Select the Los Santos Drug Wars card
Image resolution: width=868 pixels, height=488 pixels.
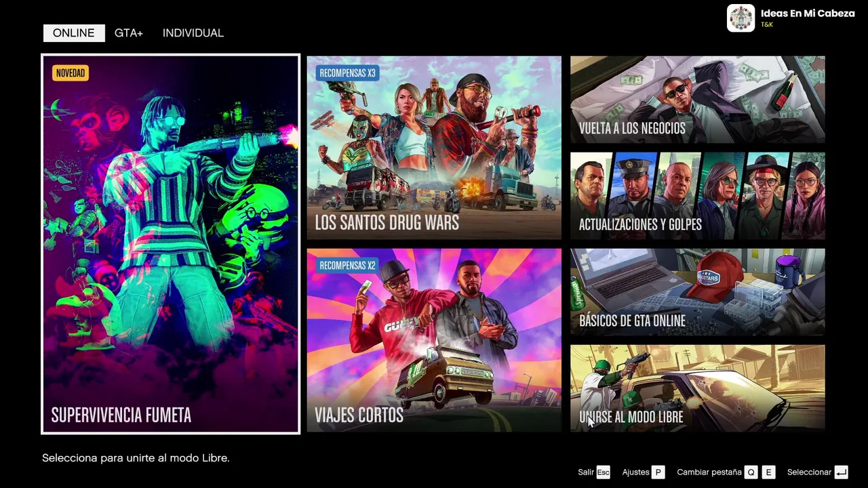point(434,148)
